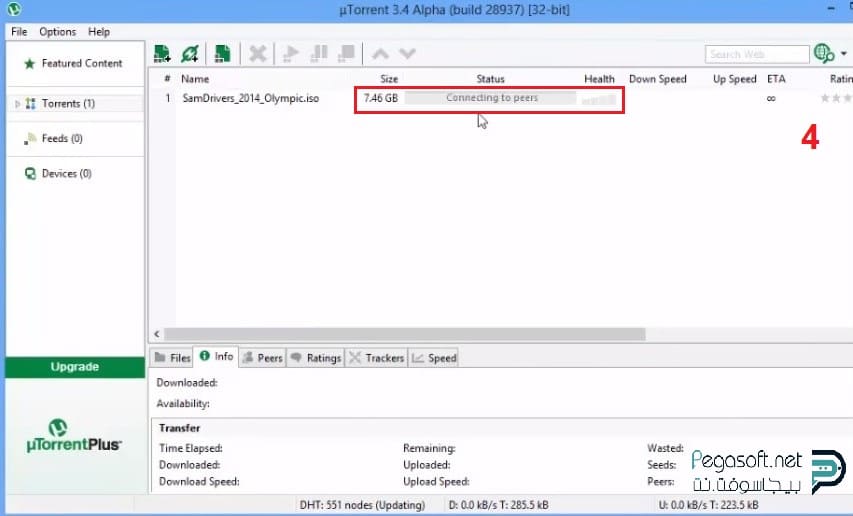Switch to the Files tab
853x516 pixels.
(x=172, y=358)
